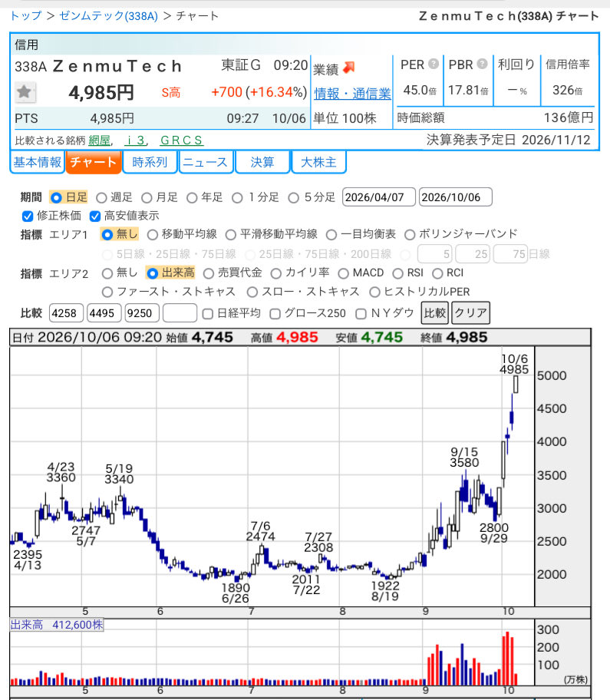Switch to ニュース tab
Screen dimensions: 610x700
click(x=206, y=162)
